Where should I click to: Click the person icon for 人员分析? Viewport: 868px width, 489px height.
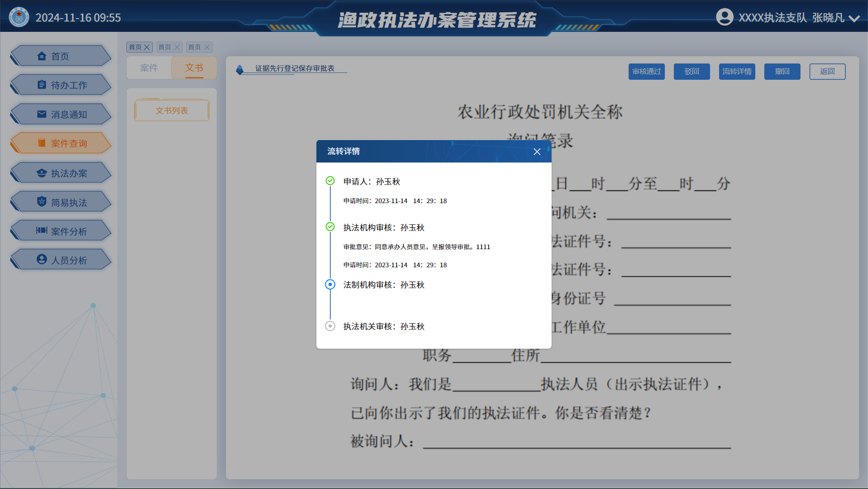pyautogui.click(x=42, y=259)
